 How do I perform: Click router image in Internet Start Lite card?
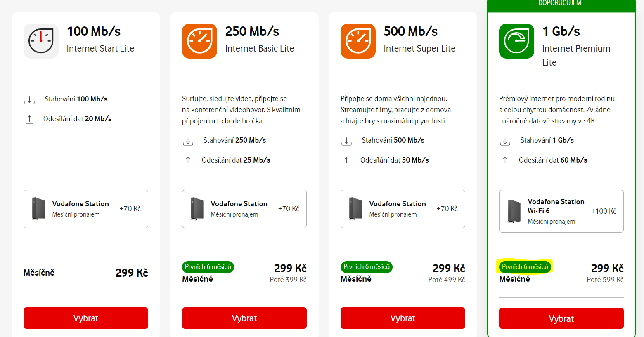[x=38, y=209]
